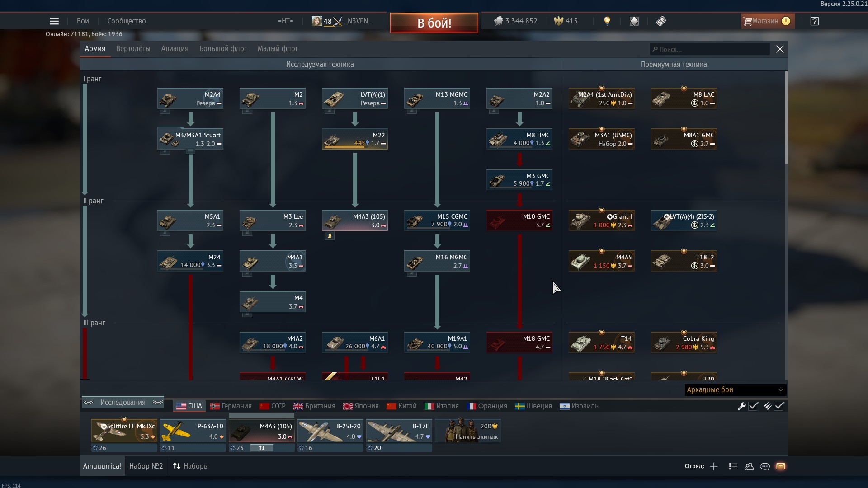Image resolution: width=868 pixels, height=488 pixels.
Task: Open the Аркадные бои mode dropdown
Action: (735, 390)
